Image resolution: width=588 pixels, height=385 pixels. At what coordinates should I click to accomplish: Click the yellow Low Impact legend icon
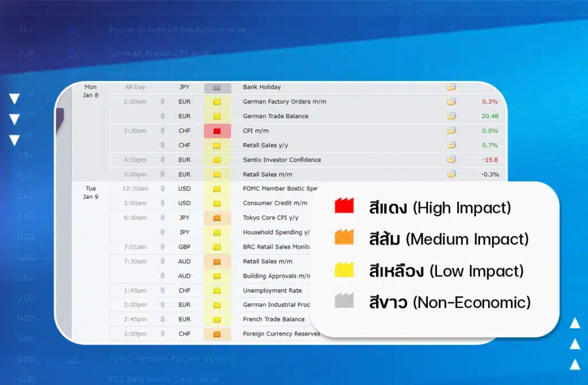344,270
